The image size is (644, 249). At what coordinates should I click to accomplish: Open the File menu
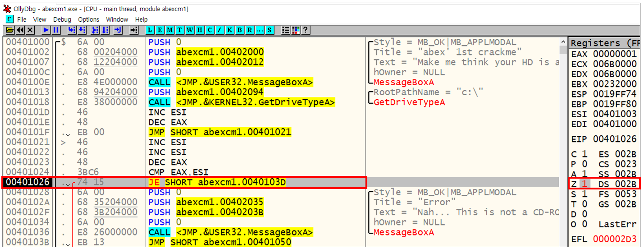22,19
